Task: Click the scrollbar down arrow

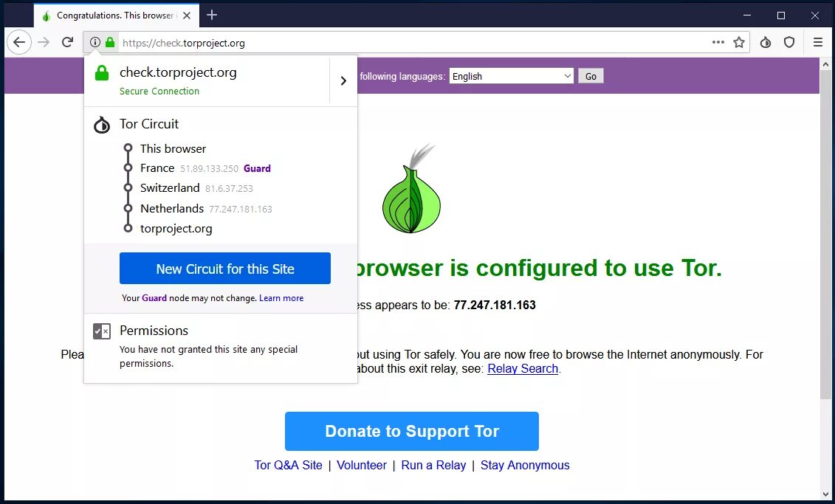Action: tap(826, 494)
